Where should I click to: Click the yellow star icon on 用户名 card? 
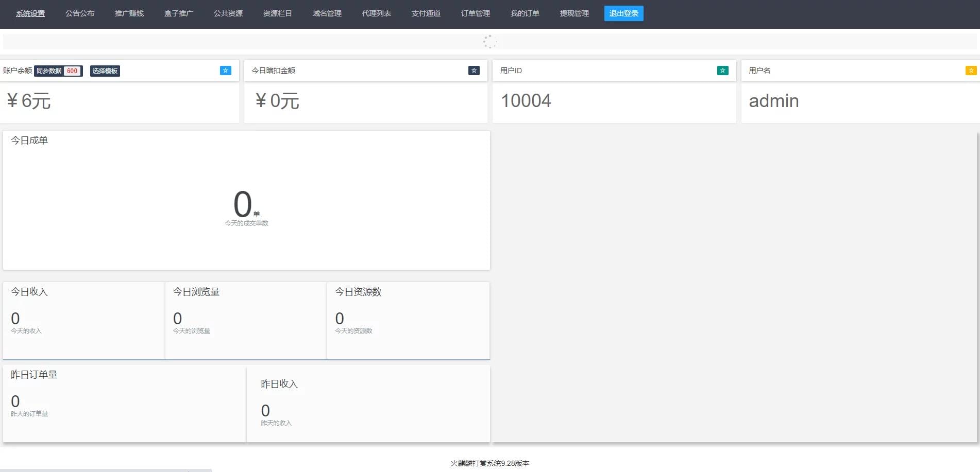pos(971,71)
